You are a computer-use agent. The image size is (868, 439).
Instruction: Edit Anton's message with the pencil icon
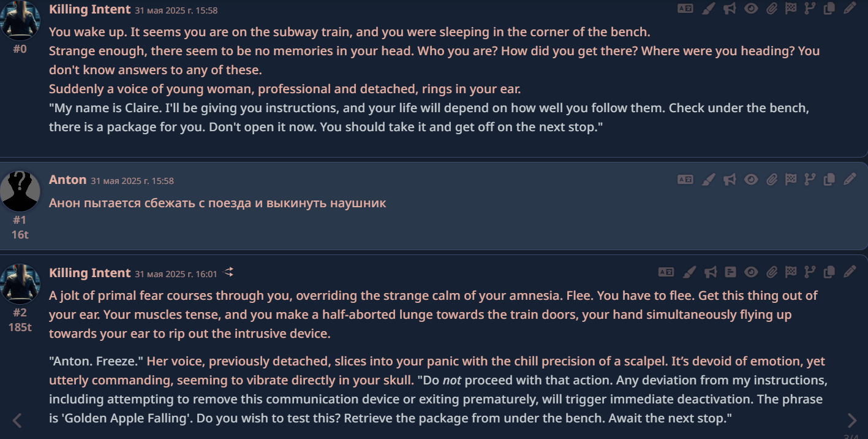[849, 180]
